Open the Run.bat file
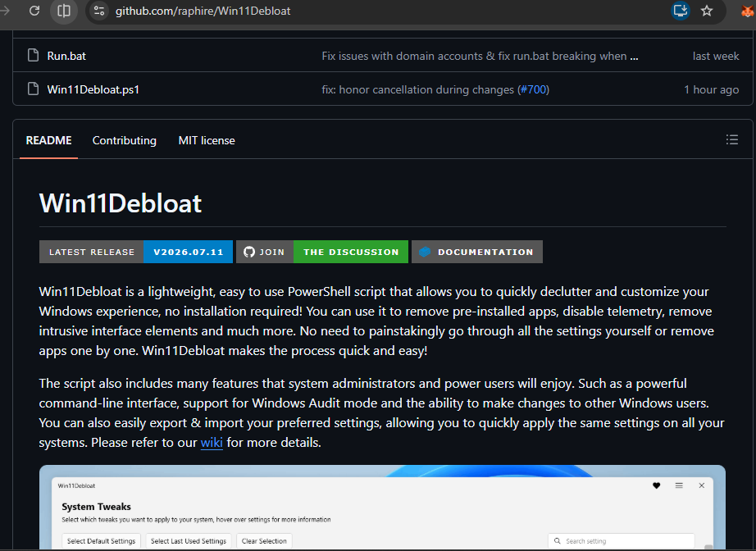 (66, 56)
